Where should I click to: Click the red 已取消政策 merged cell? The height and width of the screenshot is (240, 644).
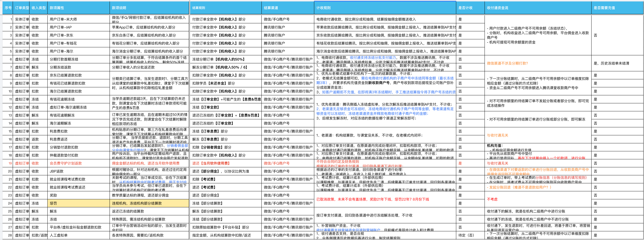pos(385,199)
